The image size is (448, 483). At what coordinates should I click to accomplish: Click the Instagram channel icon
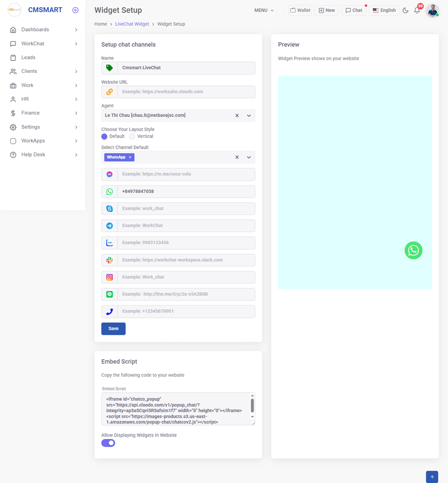pyautogui.click(x=110, y=277)
